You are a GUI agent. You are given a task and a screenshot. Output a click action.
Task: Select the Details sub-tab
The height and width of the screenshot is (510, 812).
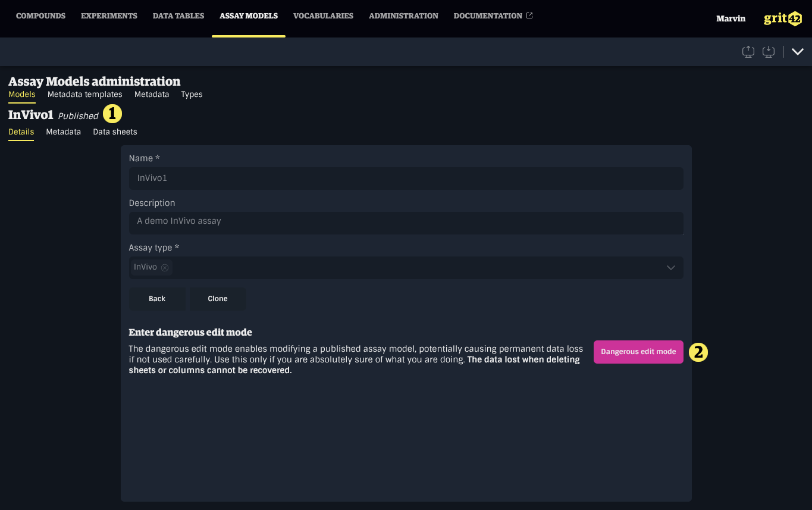pyautogui.click(x=21, y=132)
